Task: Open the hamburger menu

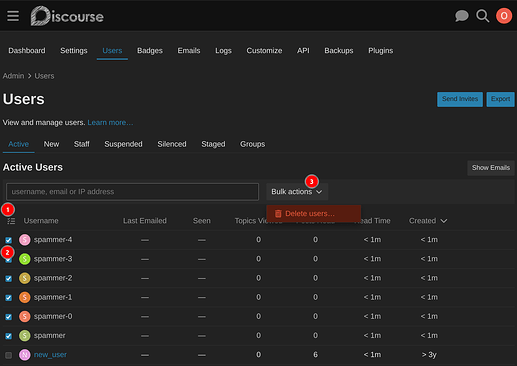Action: (13, 16)
